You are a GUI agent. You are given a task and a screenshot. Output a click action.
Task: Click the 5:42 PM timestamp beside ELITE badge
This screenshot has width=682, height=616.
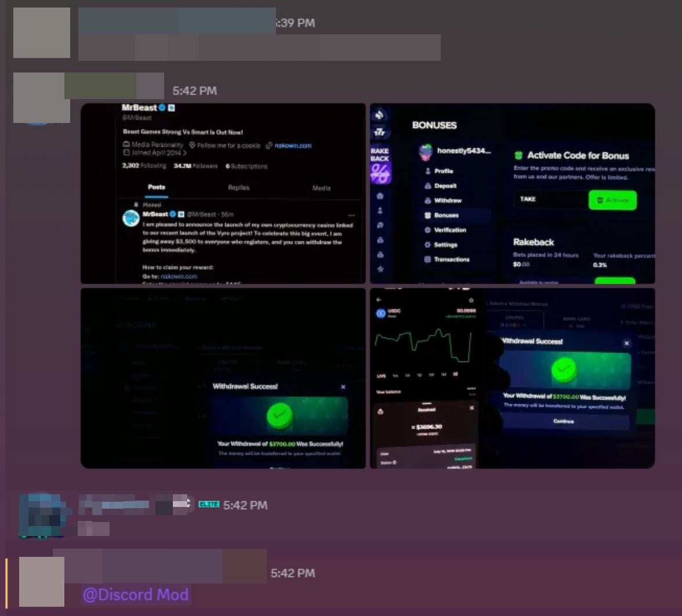coord(245,505)
